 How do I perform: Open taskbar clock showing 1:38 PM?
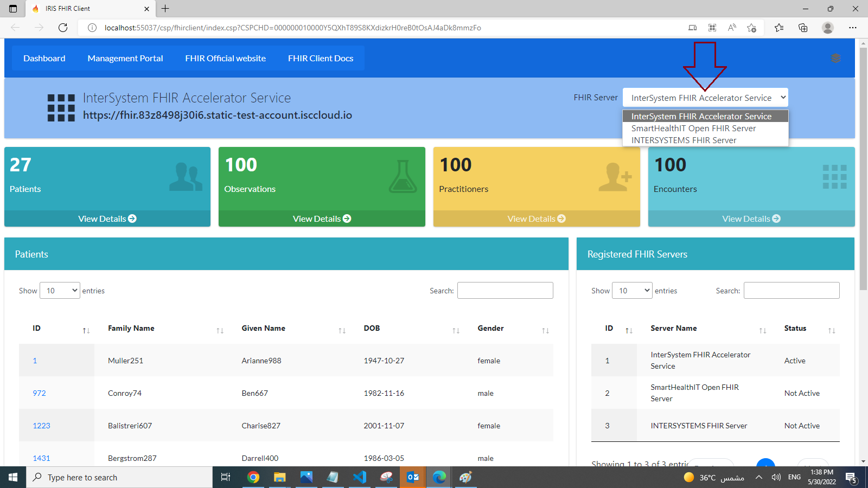click(x=821, y=477)
